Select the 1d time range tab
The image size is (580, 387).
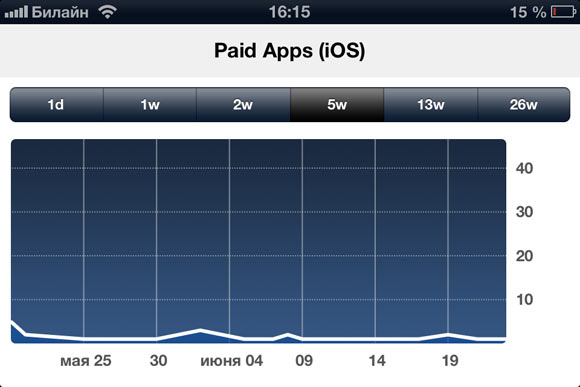point(56,105)
